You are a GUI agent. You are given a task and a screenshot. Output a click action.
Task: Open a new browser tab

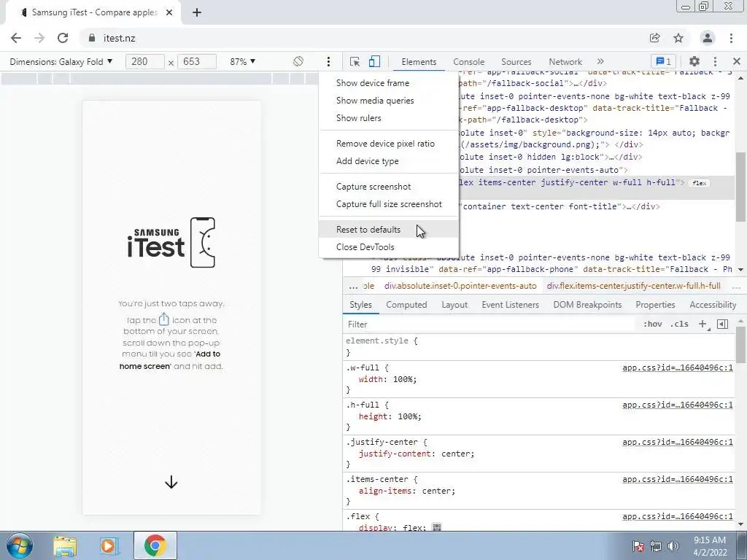coord(197,13)
